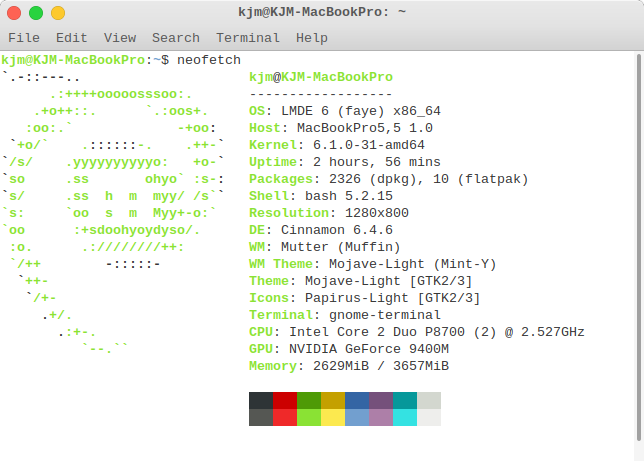Image resolution: width=644 pixels, height=461 pixels.
Task: Click the dark red top-row color block
Action: [x=285, y=401]
